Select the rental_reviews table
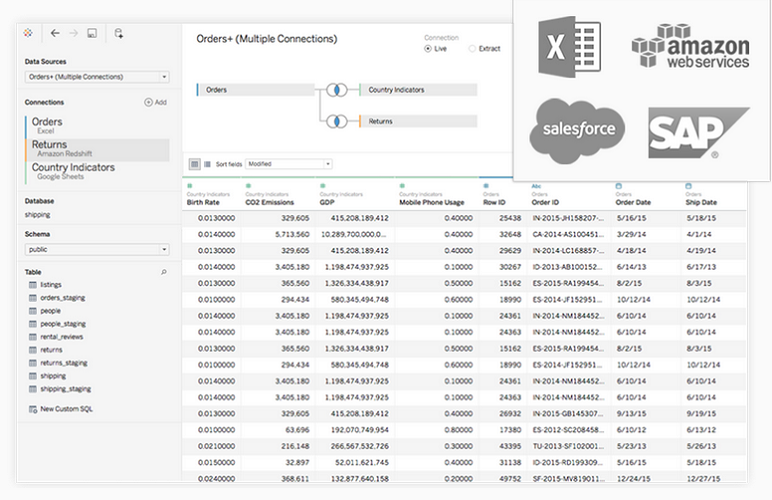 tap(63, 337)
